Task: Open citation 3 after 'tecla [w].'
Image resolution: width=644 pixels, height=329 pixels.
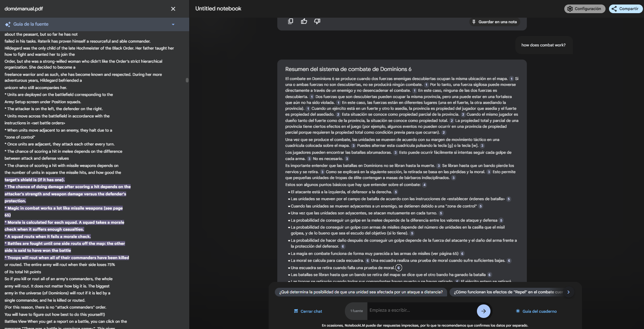Action: (x=482, y=146)
